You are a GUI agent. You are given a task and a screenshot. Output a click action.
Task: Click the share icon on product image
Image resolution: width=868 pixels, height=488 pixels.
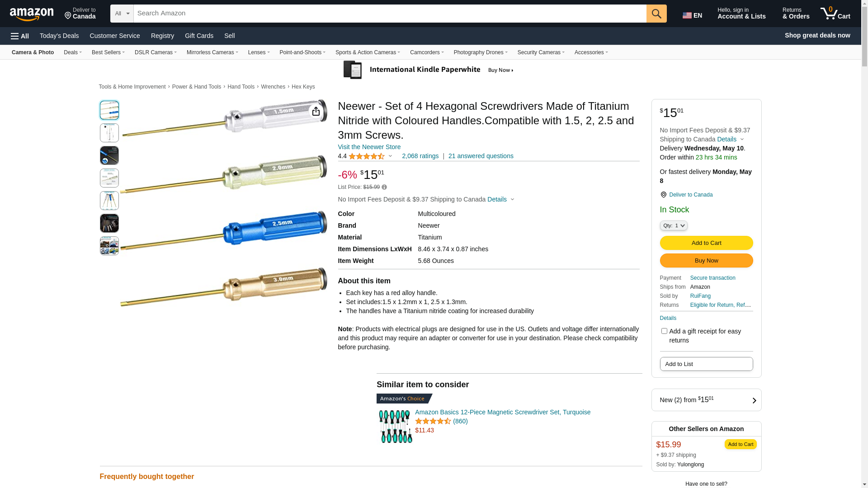(316, 111)
